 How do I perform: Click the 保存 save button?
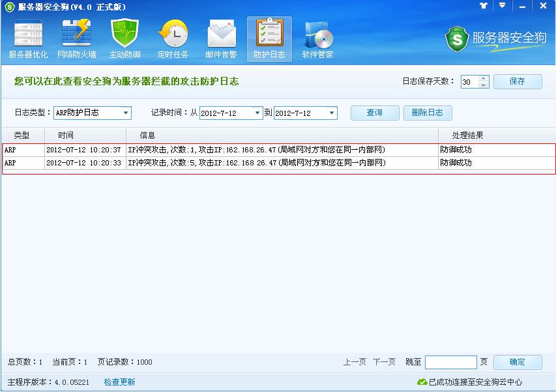[x=517, y=81]
